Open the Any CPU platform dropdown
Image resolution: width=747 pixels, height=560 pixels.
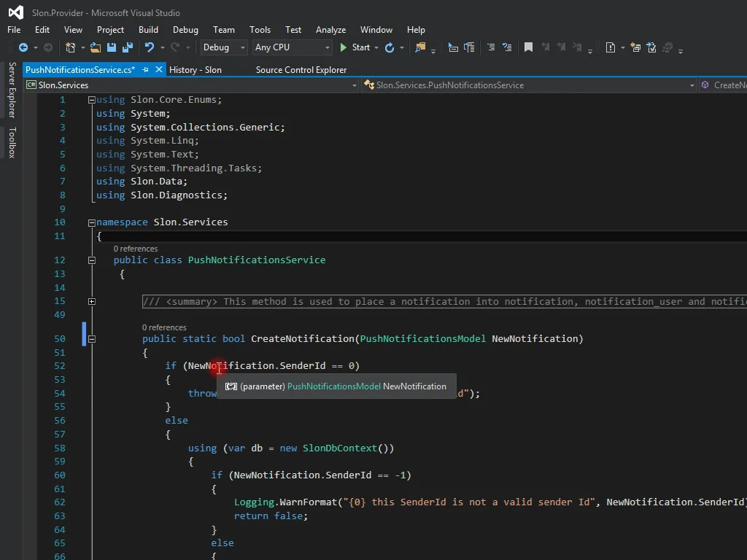pos(292,47)
